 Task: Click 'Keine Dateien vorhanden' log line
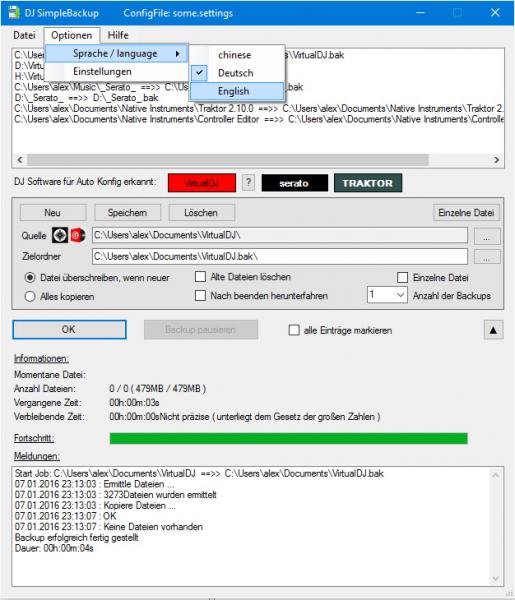(109, 527)
